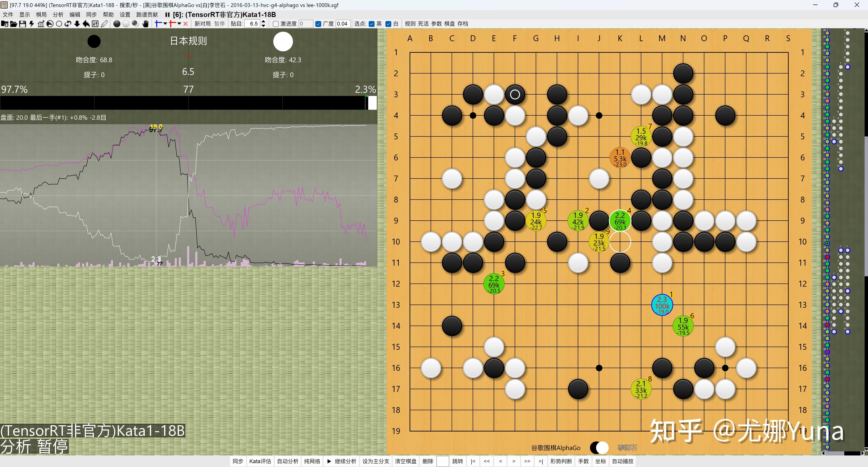Click the 贴目 komi input field

[252, 24]
